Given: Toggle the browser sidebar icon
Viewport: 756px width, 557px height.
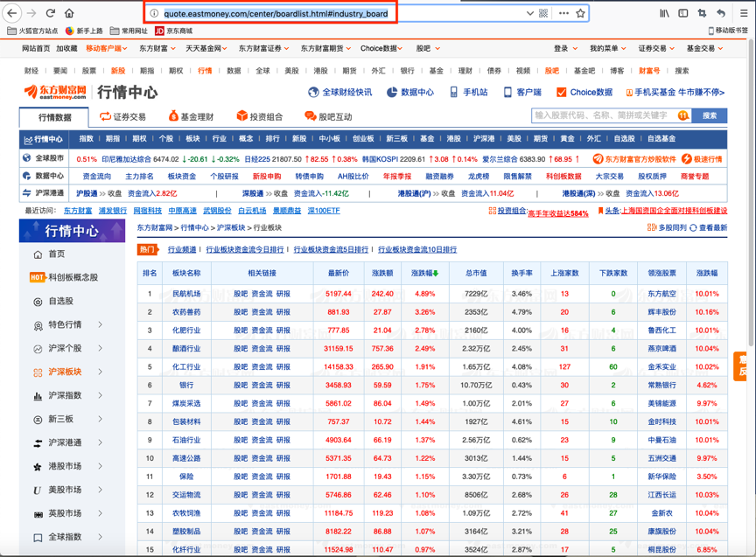Looking at the screenshot, I should [683, 13].
